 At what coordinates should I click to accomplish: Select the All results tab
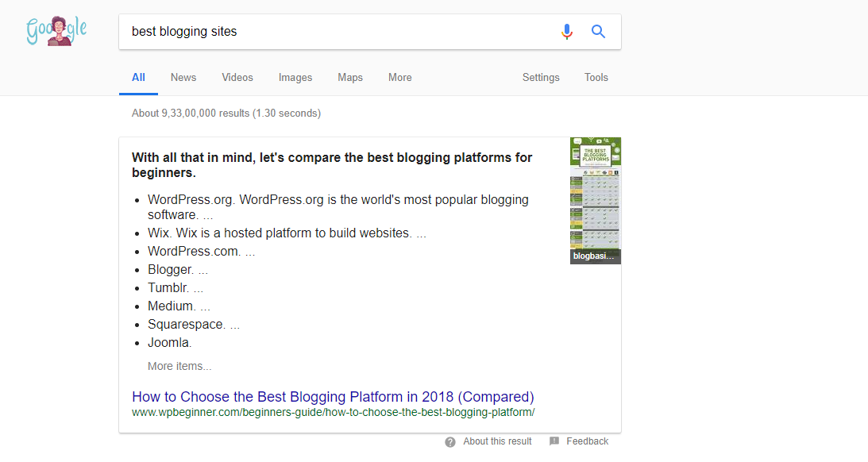click(x=138, y=78)
